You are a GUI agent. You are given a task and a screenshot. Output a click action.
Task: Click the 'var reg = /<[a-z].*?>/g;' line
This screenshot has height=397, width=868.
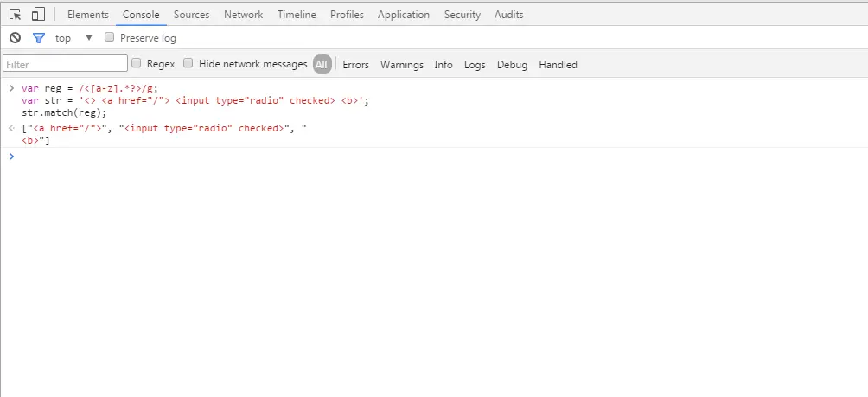[90, 88]
